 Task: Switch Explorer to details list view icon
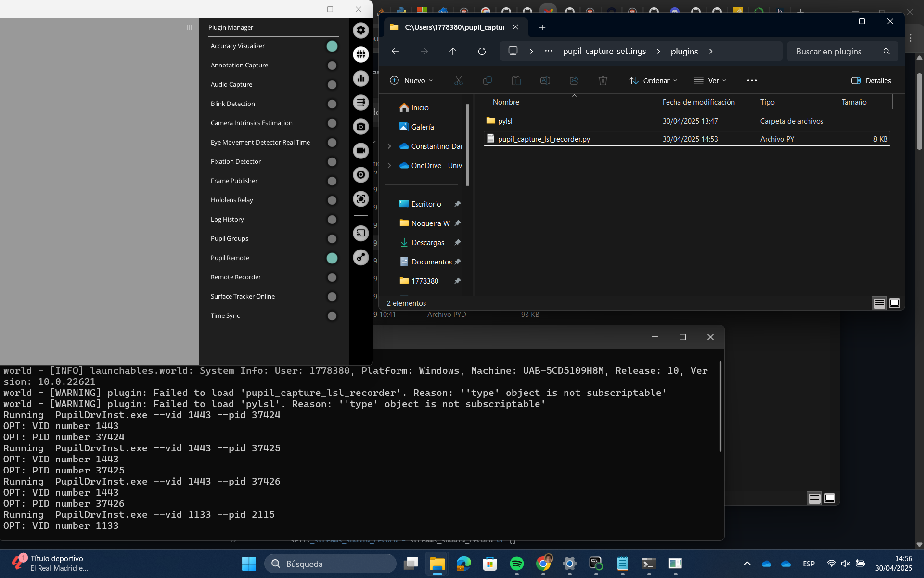[x=879, y=303]
